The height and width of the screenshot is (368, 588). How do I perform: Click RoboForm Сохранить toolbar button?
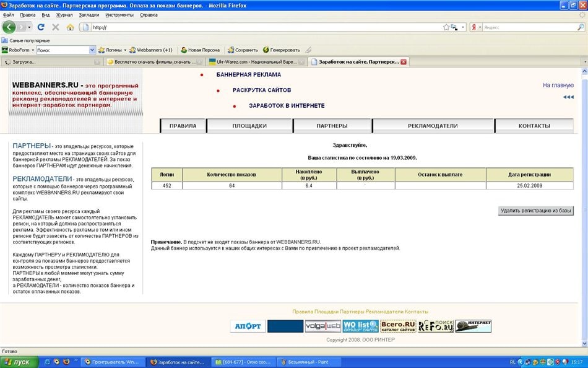242,50
